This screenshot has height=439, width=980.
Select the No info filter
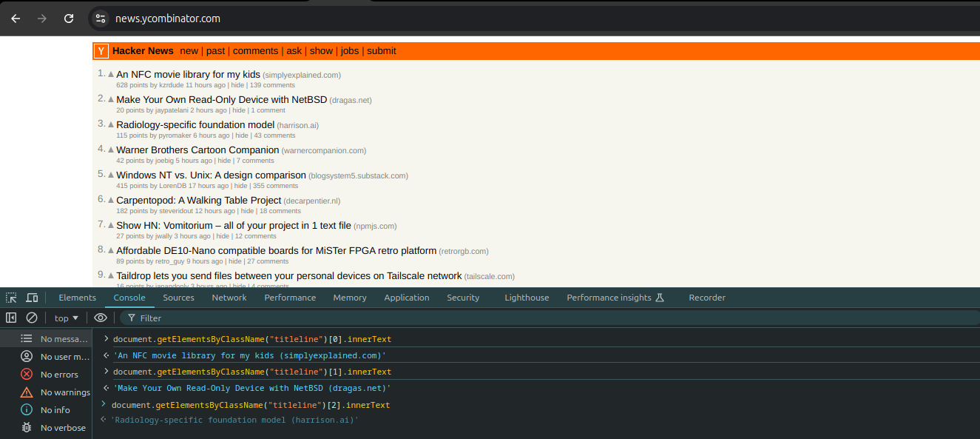click(x=46, y=410)
